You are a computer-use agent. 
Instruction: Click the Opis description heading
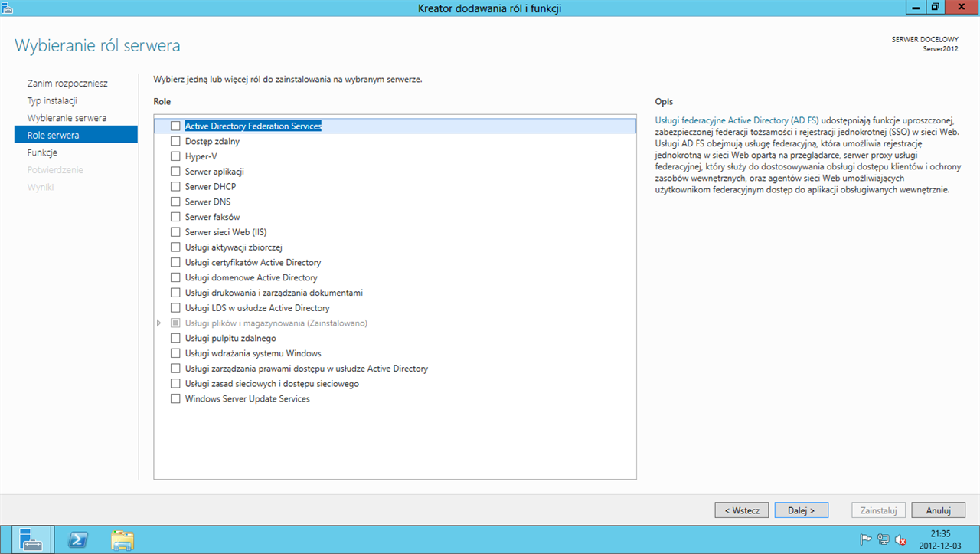(664, 102)
